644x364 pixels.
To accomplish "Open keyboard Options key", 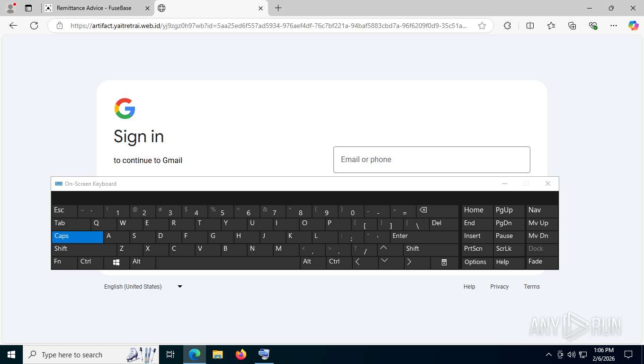I will pos(477,262).
